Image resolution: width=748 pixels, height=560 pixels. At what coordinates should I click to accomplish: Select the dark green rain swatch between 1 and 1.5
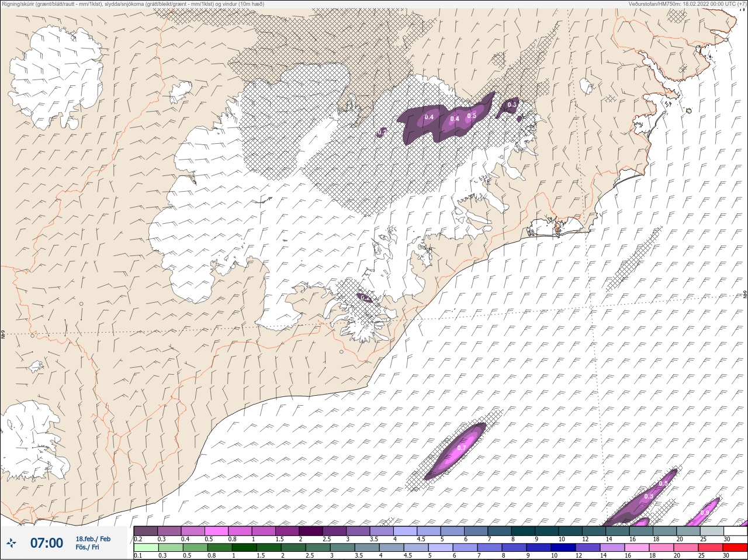244,548
